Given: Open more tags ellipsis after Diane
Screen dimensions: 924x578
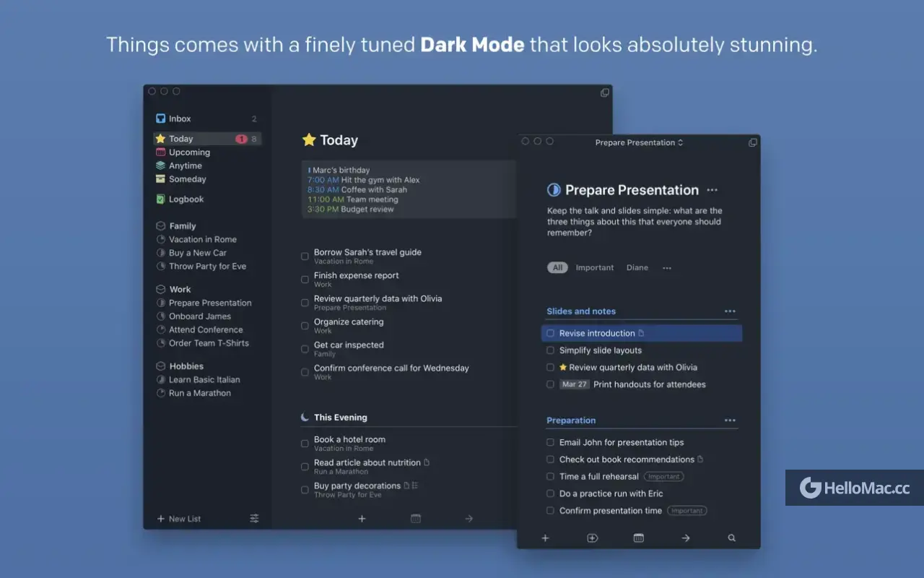Looking at the screenshot, I should pos(667,268).
